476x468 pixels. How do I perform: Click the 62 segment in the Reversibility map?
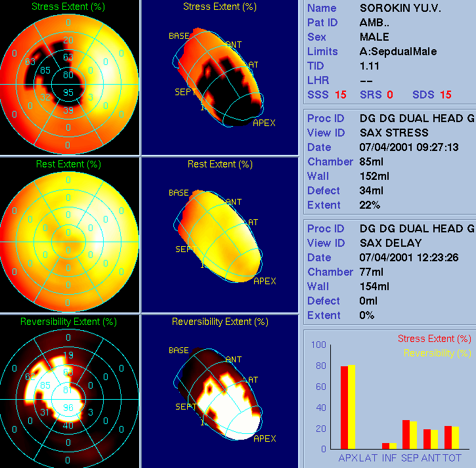30,377
